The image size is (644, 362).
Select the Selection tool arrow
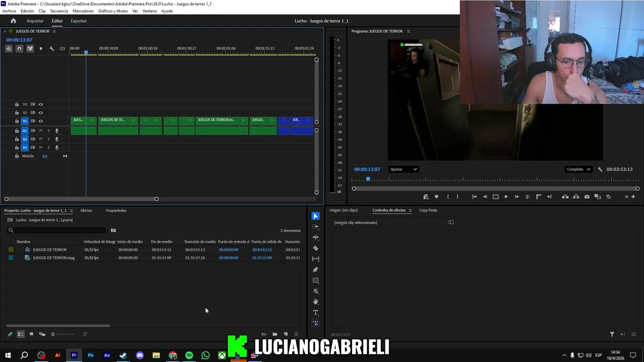click(x=315, y=216)
